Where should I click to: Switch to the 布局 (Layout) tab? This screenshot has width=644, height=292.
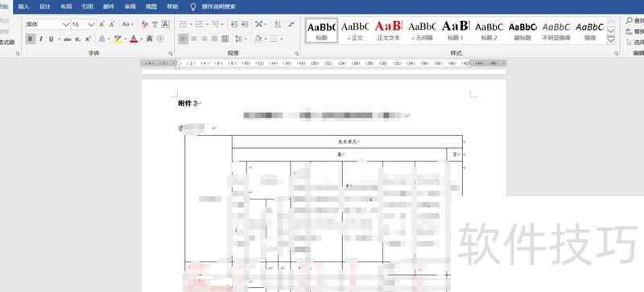[x=66, y=6]
